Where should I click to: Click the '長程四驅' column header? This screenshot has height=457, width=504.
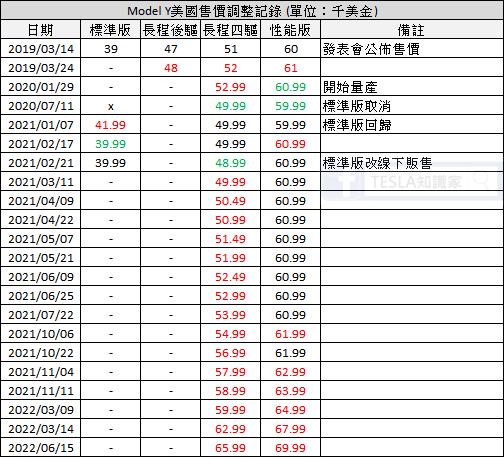[230, 30]
